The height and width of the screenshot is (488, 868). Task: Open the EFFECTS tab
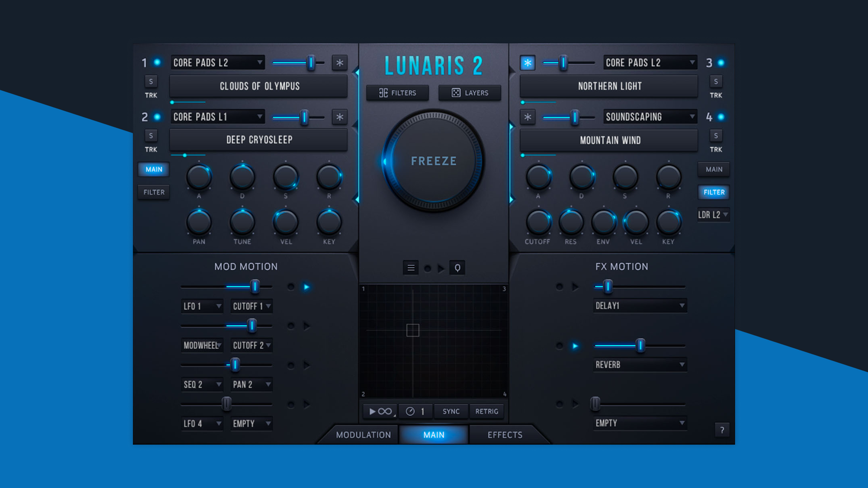point(505,435)
